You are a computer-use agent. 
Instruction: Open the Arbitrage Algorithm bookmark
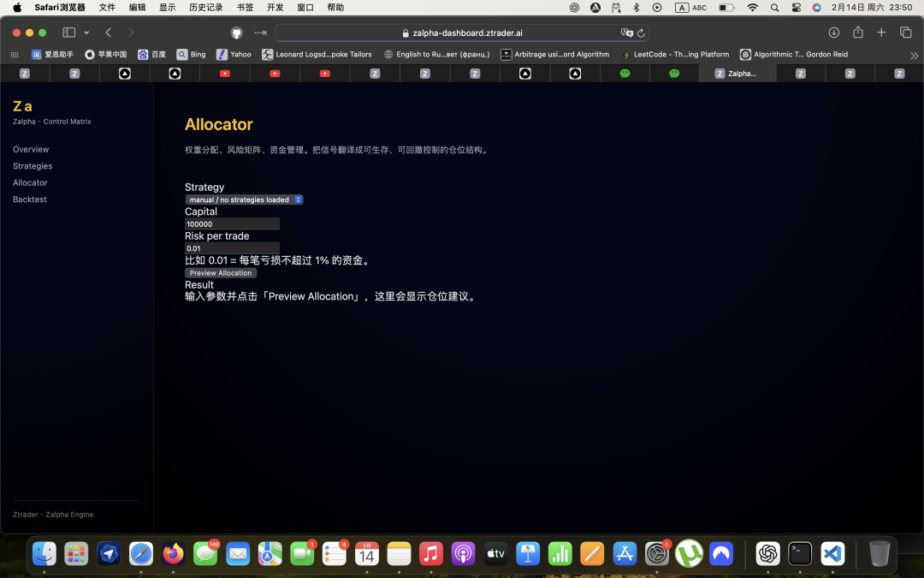[x=555, y=54]
